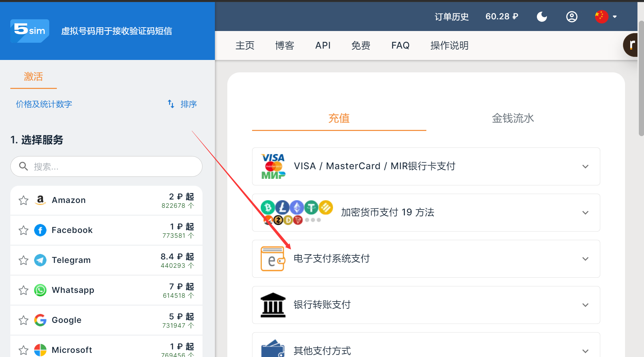Click the 60.28 ₽ balance
644x357 pixels.
point(502,17)
